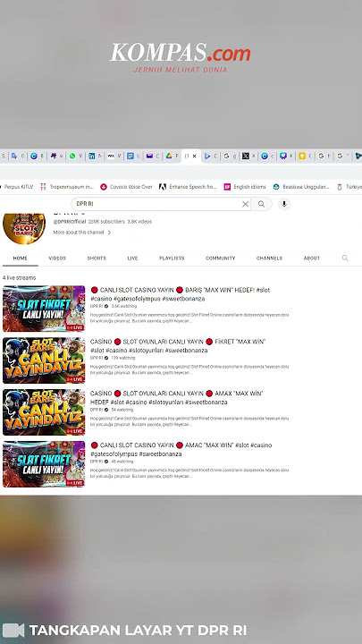Click the @DPRRIofficial channel handle
The width and height of the screenshot is (362, 644).
70,222
